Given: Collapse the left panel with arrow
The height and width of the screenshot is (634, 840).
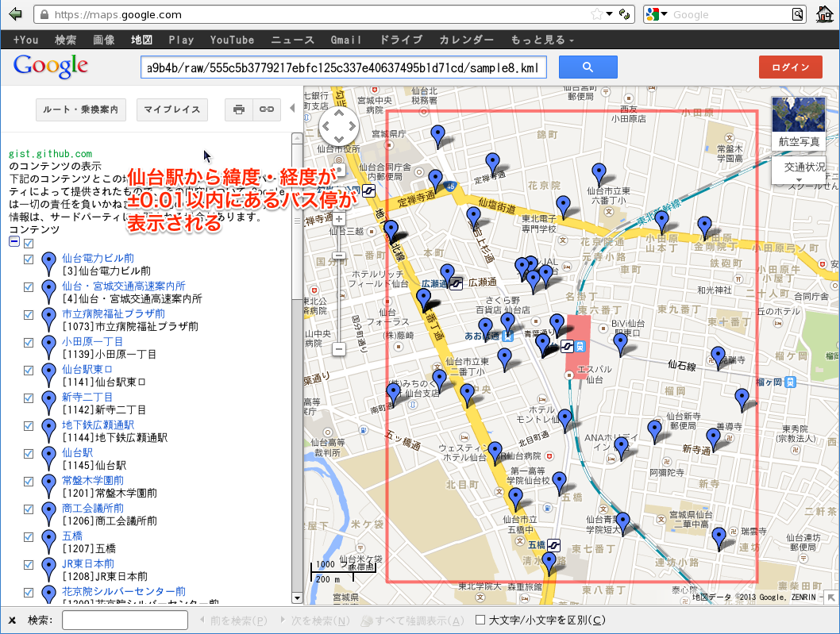Looking at the screenshot, I should (292, 108).
